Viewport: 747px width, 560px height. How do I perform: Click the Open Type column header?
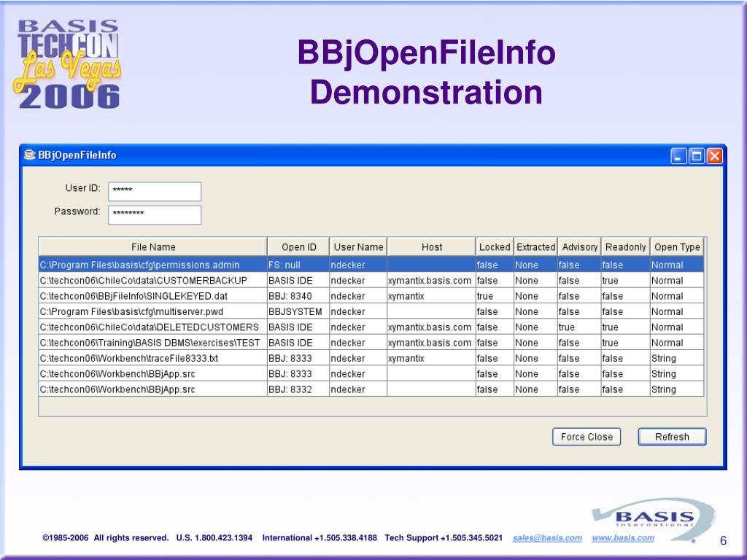[677, 247]
